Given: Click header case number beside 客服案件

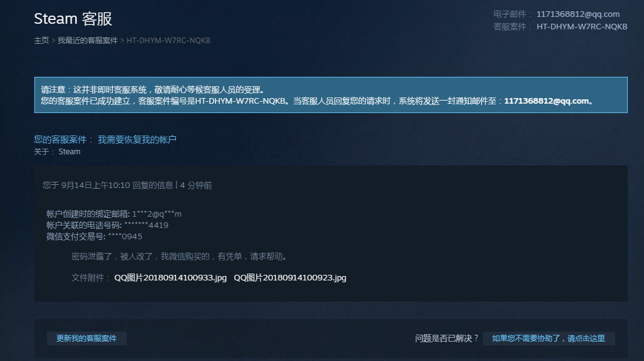Looking at the screenshot, I should (x=582, y=27).
